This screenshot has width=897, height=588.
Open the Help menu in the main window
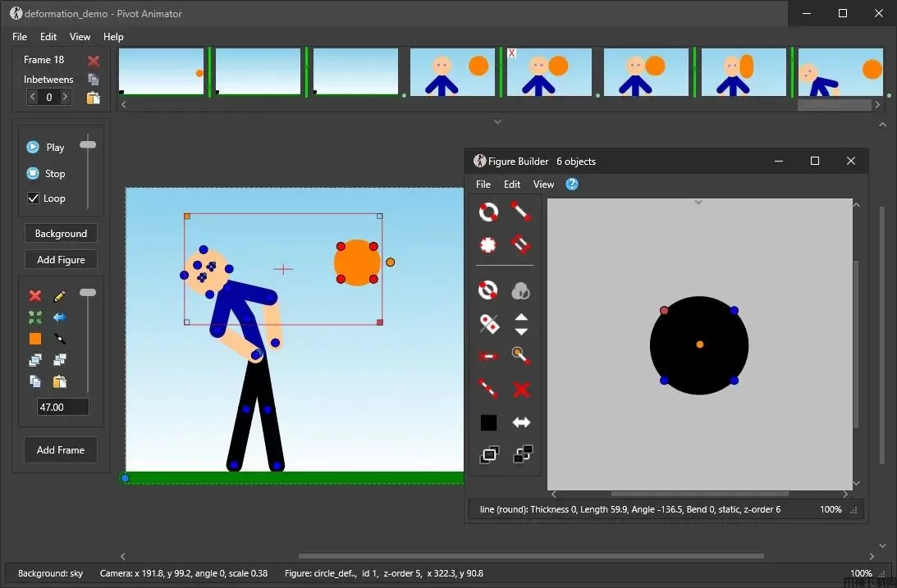pyautogui.click(x=113, y=37)
